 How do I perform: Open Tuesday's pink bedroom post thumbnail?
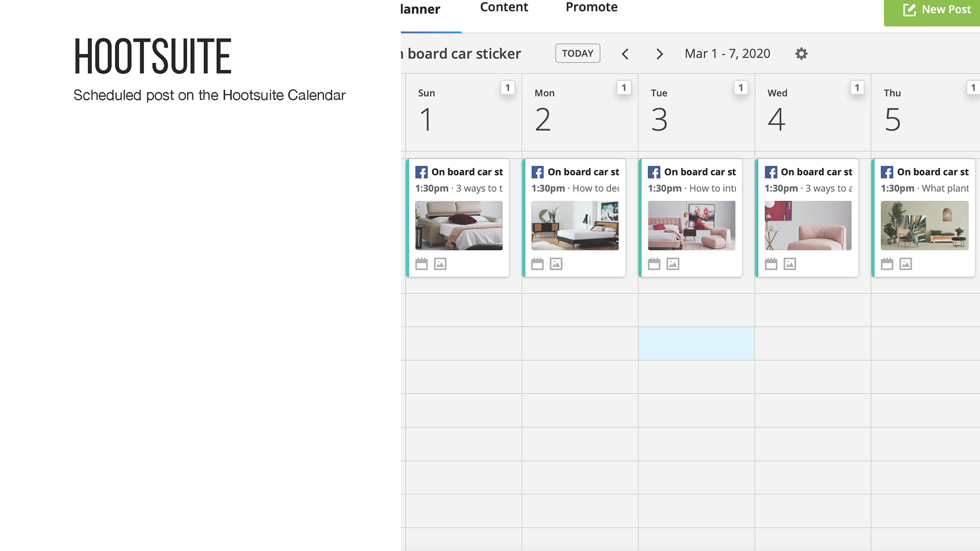tap(691, 225)
